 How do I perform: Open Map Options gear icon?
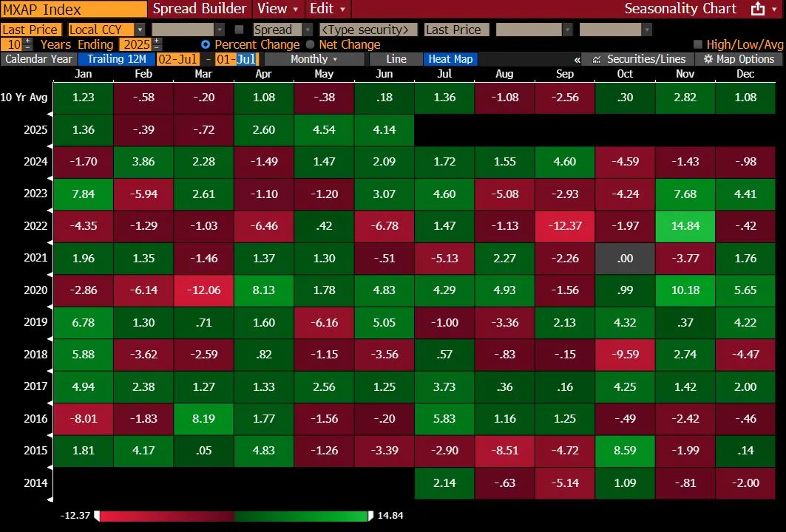[708, 59]
